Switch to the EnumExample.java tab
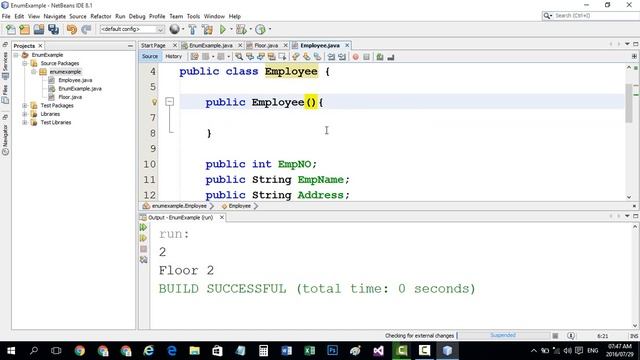This screenshot has height=360, width=640. coord(211,45)
